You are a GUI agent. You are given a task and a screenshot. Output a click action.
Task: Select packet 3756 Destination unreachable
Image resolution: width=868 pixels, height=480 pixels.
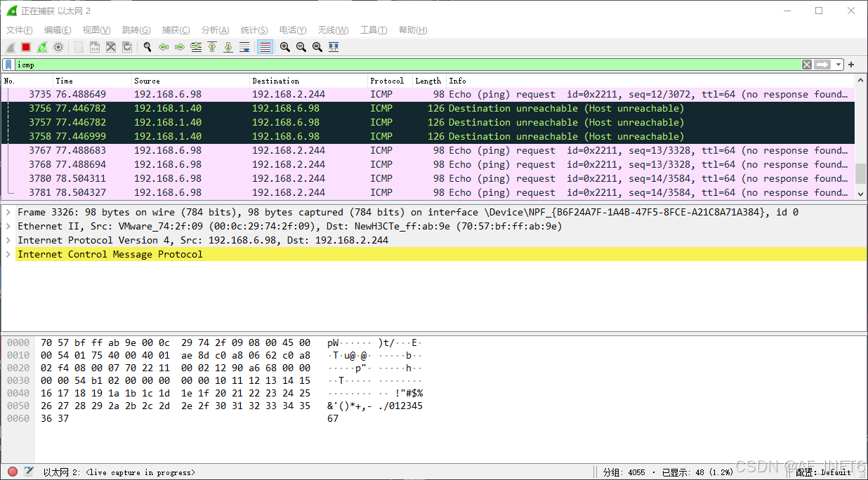(428, 108)
